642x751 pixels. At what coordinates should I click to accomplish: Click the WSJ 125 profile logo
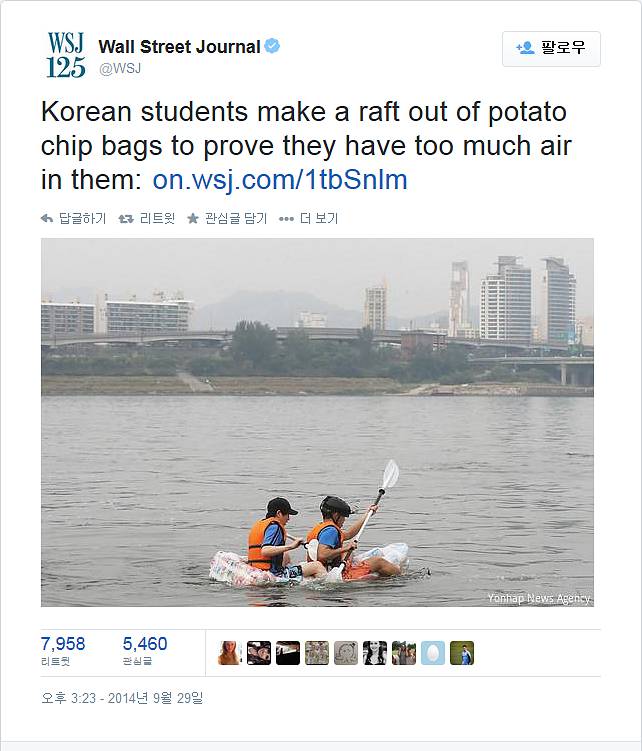66,55
